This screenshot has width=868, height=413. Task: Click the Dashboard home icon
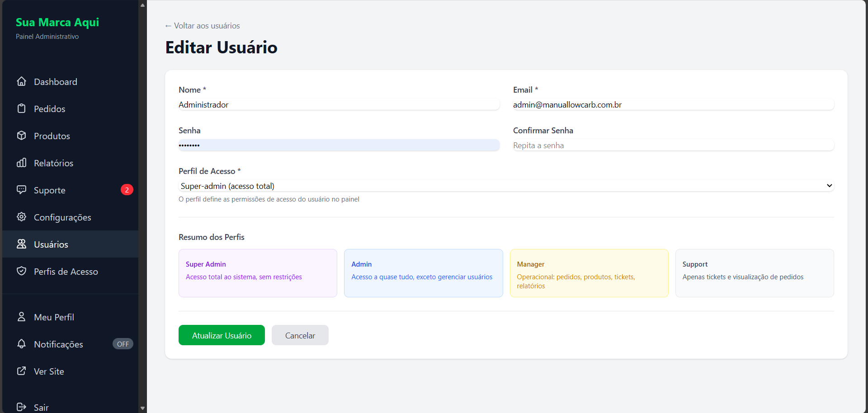pyautogui.click(x=21, y=81)
